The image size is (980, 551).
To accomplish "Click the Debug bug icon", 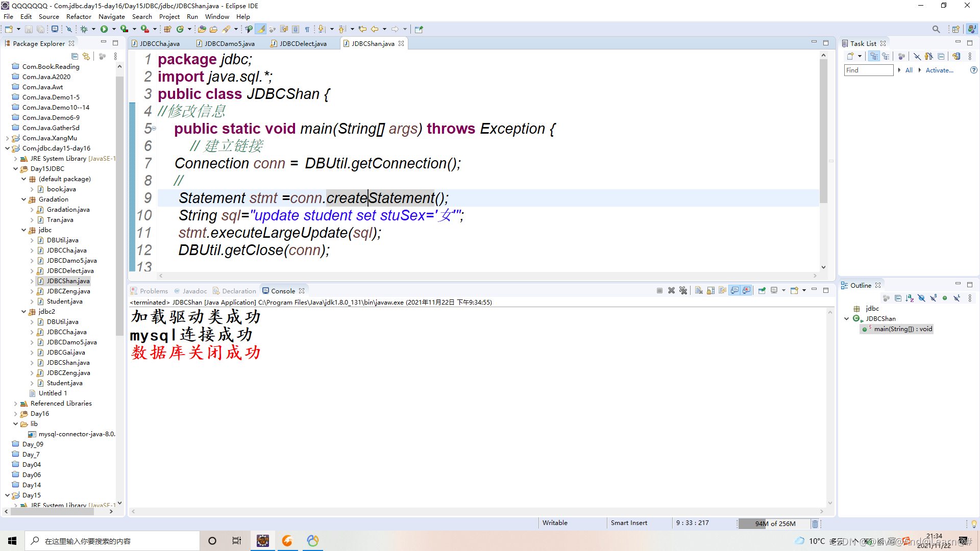I will [x=84, y=29].
